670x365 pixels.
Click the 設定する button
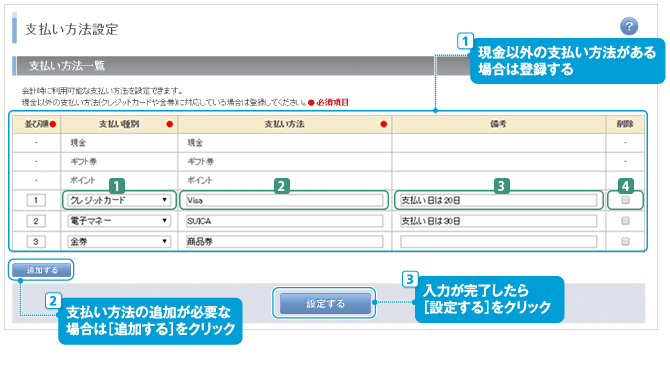click(x=325, y=303)
